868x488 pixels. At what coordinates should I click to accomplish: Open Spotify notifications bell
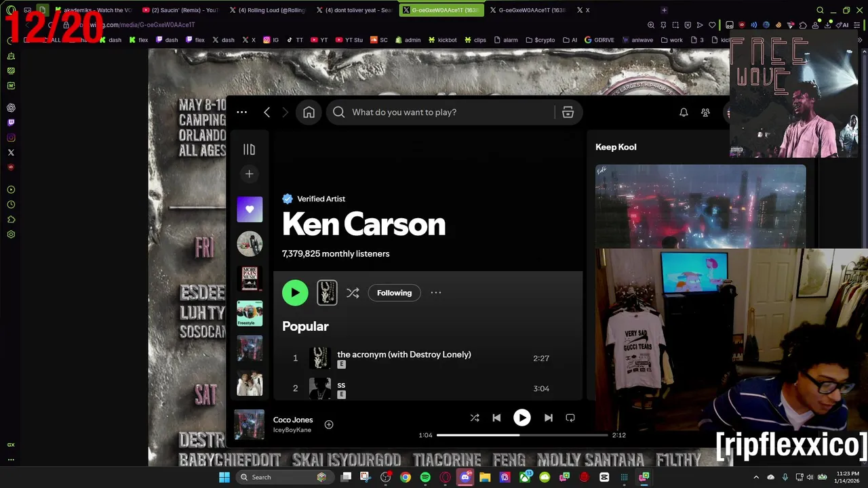coord(684,113)
